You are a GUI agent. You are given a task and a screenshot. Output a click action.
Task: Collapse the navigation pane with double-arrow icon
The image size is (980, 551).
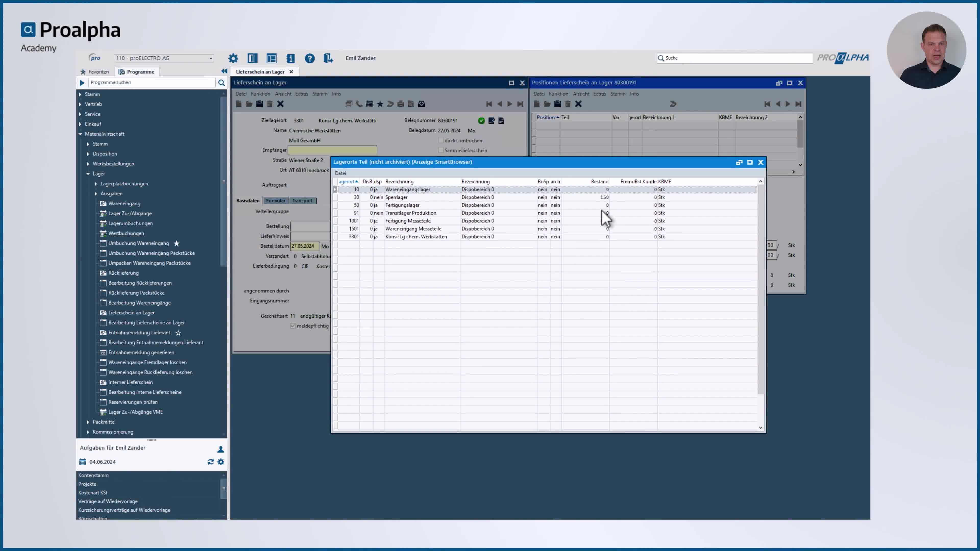click(224, 71)
